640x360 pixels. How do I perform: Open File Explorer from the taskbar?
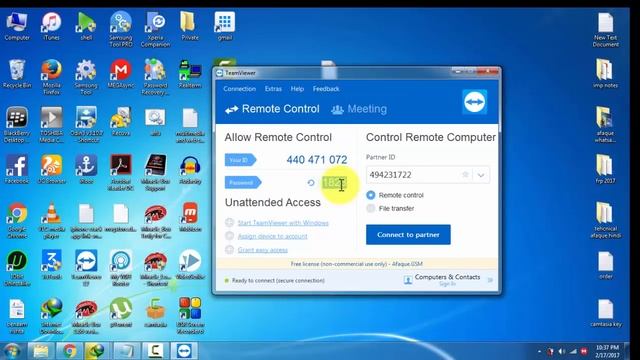click(41, 351)
